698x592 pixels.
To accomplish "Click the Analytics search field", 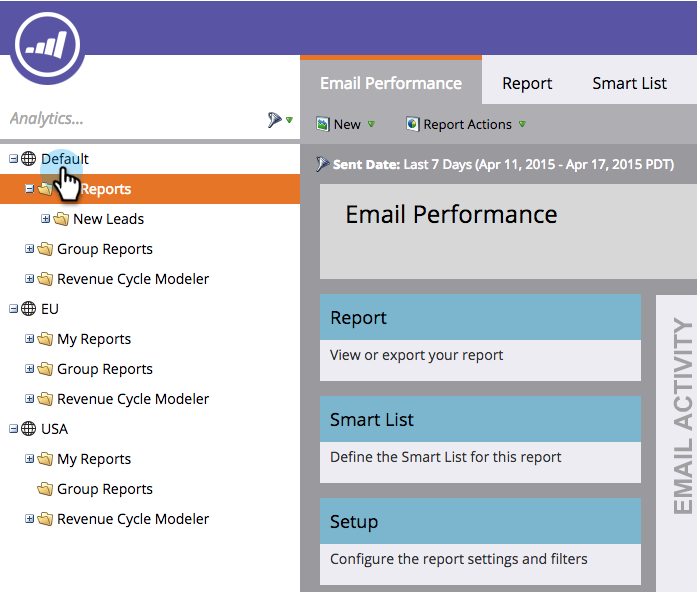I will (134, 119).
